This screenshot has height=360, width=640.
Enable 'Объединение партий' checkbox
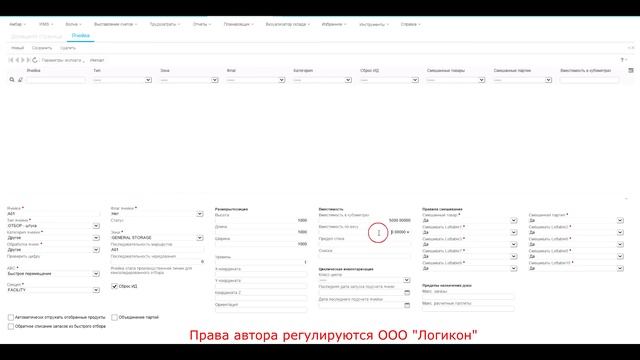tap(114, 317)
